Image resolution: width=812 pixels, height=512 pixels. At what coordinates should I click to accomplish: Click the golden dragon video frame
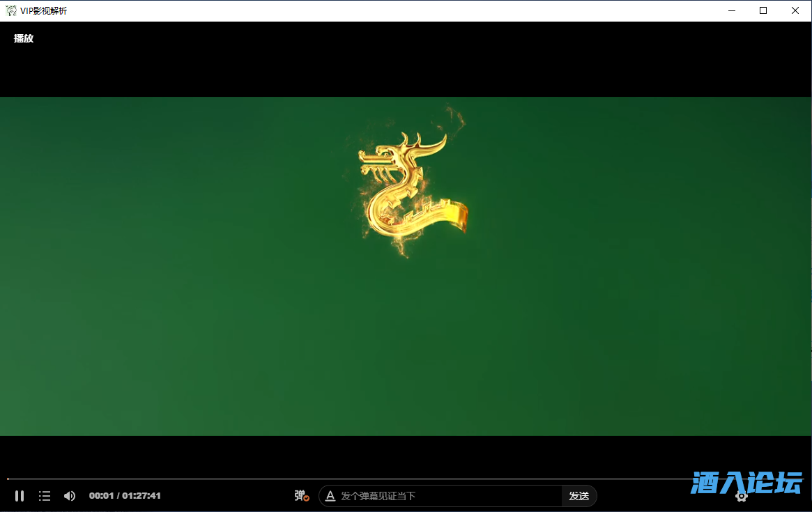point(406,266)
